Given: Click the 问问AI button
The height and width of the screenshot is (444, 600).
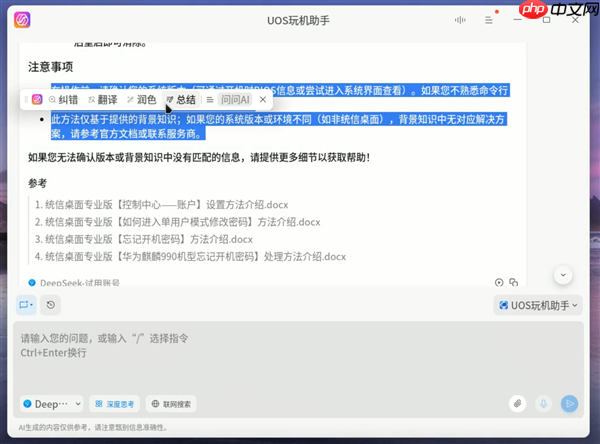Looking at the screenshot, I should tap(235, 100).
